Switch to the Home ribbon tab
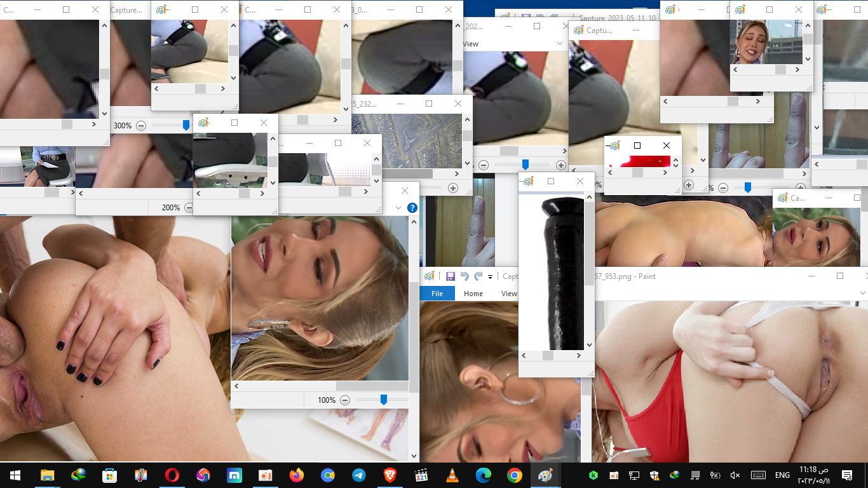The width and height of the screenshot is (868, 488). coord(473,294)
